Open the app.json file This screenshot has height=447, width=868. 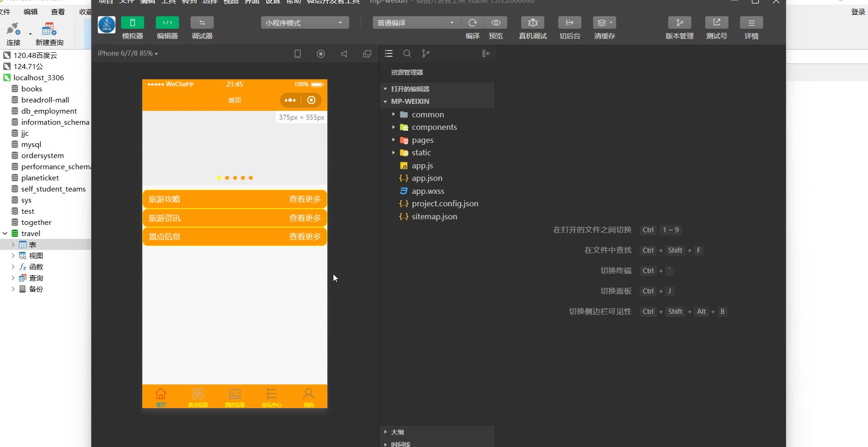427,178
